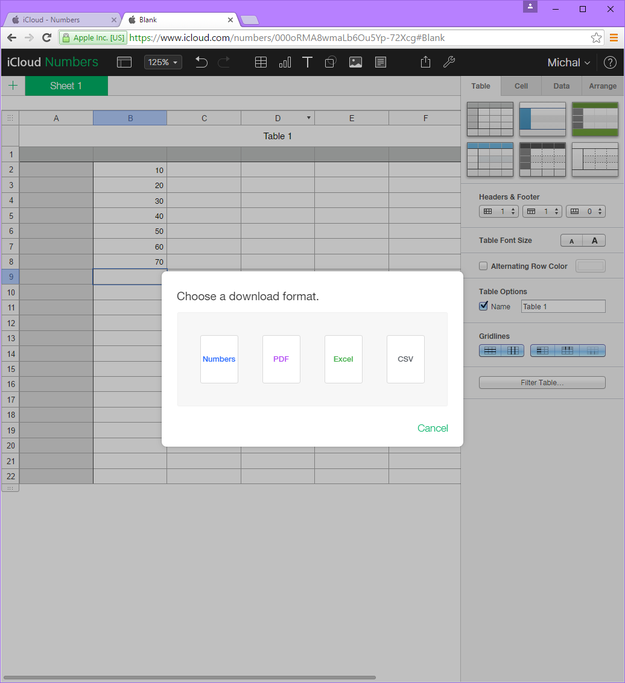
Task: Click the table corner handle icon
Action: 10,118
